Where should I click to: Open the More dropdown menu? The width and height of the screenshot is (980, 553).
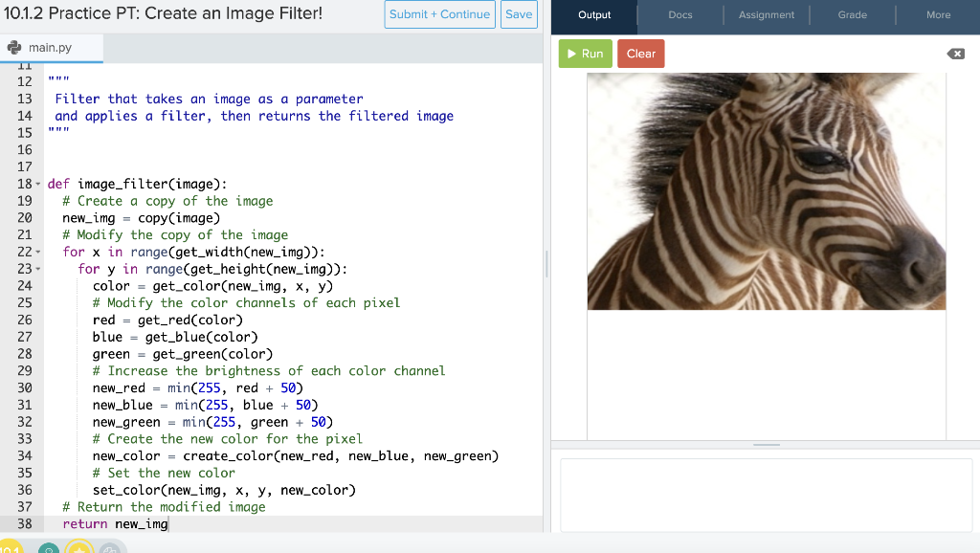(938, 14)
